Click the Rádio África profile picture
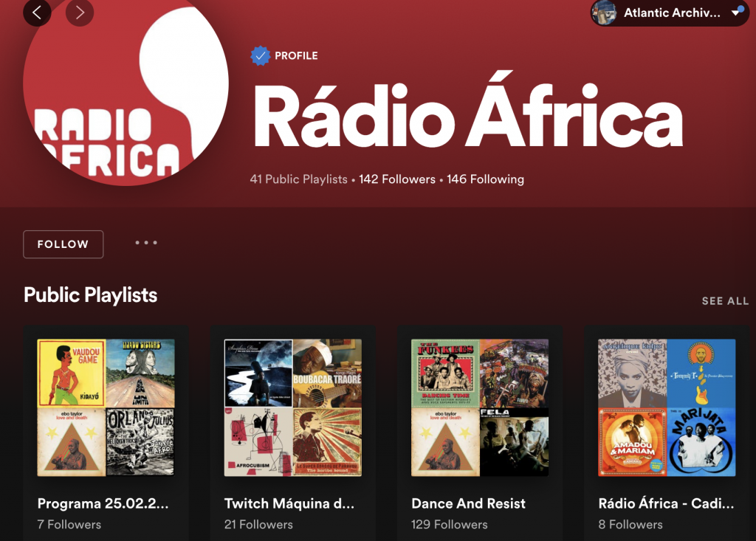 [126, 89]
